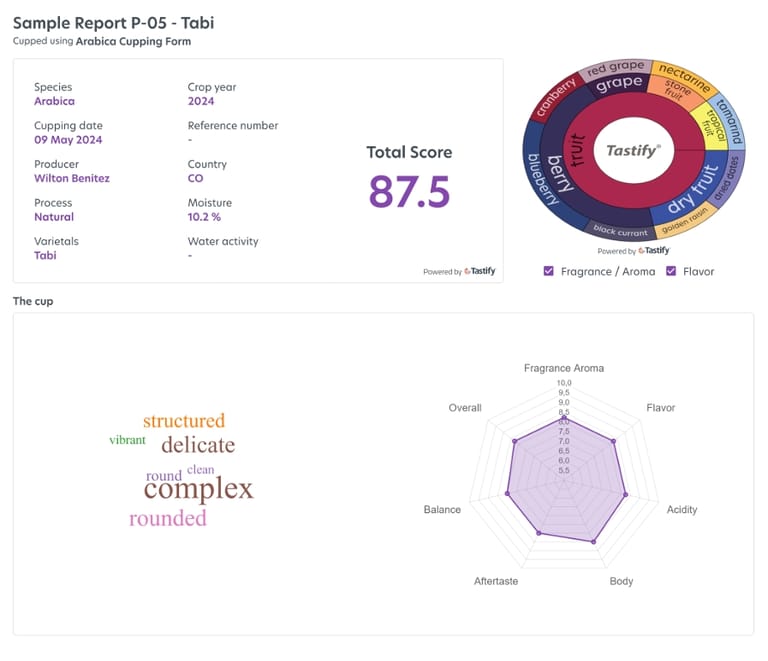This screenshot has height=661, width=768.
Task: Uncheck the Flavor checkbox
Action: (671, 271)
